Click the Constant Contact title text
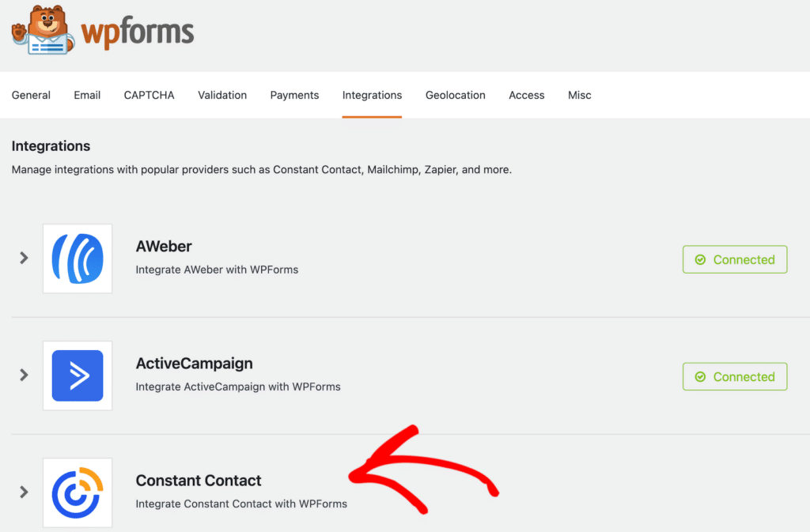Screen dimensions: 810x532 199,481
